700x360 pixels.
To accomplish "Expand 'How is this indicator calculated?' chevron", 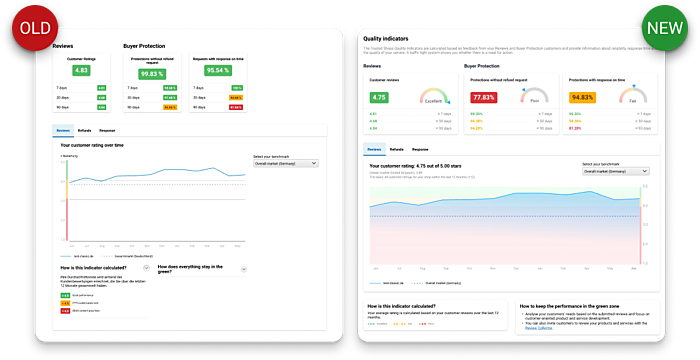I will [x=146, y=268].
